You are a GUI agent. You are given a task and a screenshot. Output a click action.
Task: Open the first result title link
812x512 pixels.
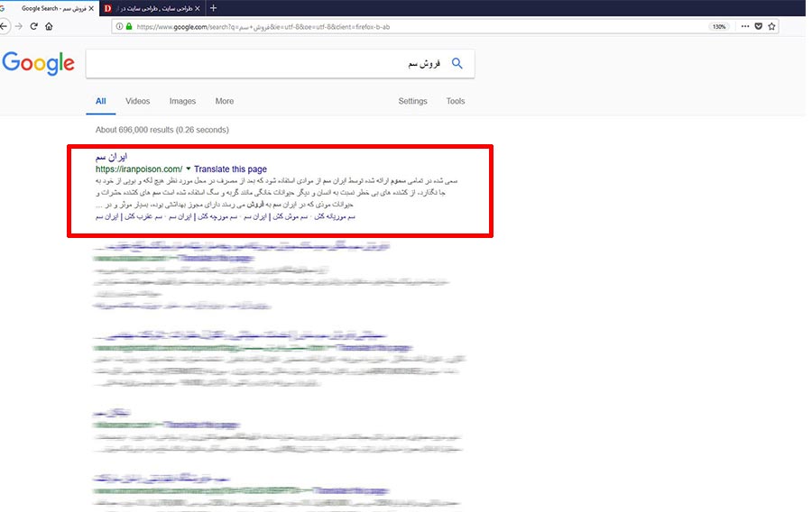tap(111, 157)
